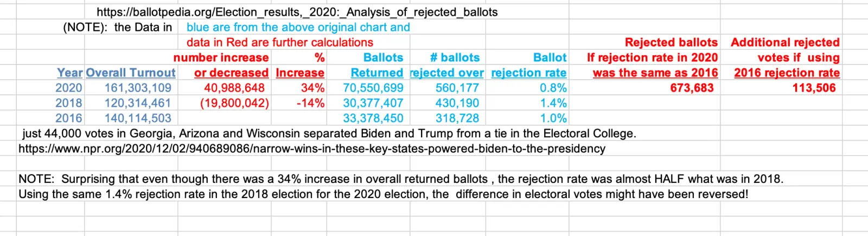The width and height of the screenshot is (868, 236).
Task: Click the cell showing 40,988,648
Action: pyautogui.click(x=234, y=88)
